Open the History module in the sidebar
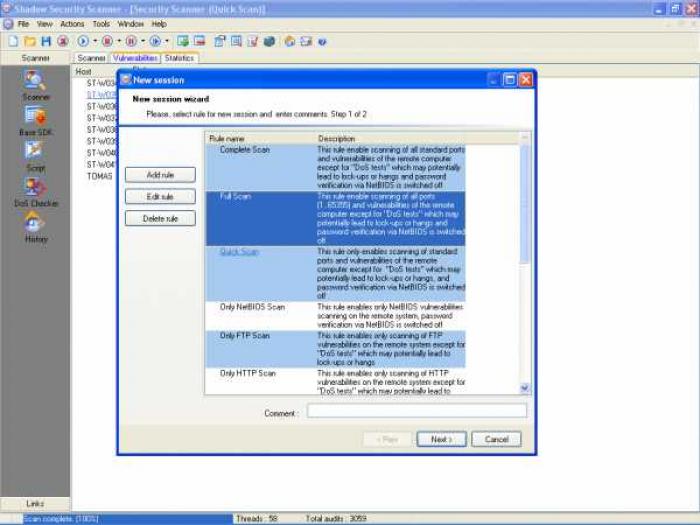The width and height of the screenshot is (700, 525). click(x=36, y=228)
